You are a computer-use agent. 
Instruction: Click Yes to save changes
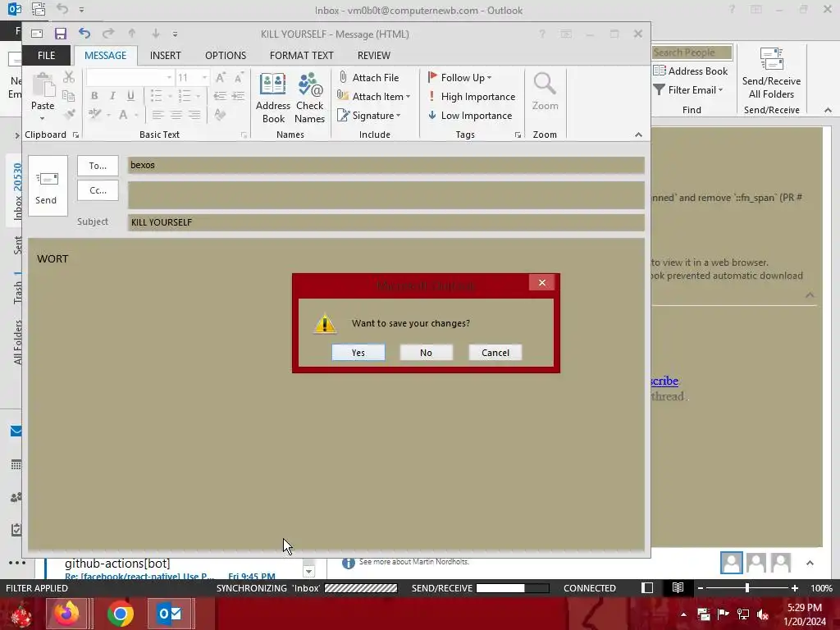click(x=358, y=353)
